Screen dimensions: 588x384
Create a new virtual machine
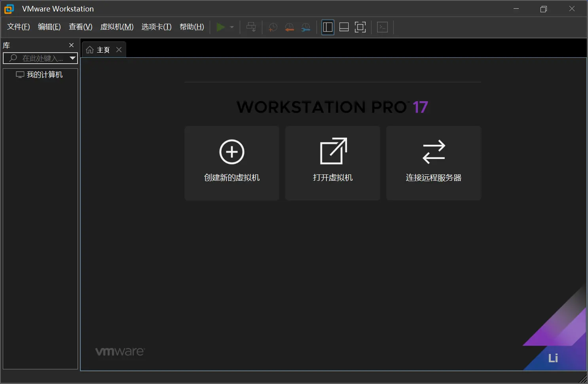(x=232, y=163)
